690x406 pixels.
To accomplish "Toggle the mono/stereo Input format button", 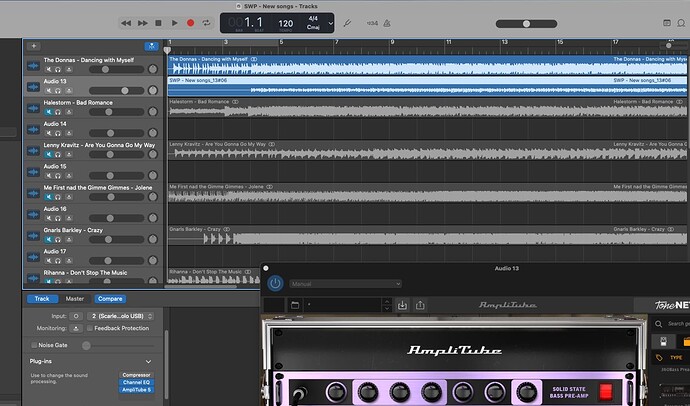I will click(x=76, y=316).
